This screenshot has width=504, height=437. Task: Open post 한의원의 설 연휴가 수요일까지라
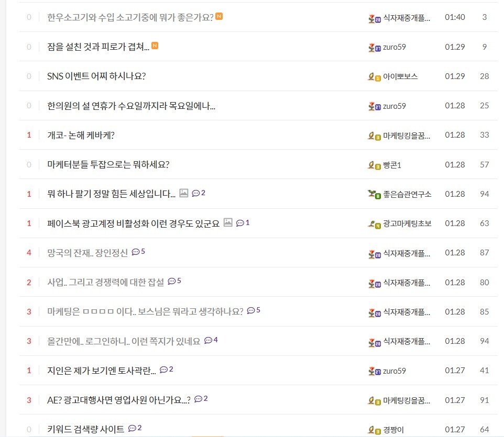click(x=131, y=106)
